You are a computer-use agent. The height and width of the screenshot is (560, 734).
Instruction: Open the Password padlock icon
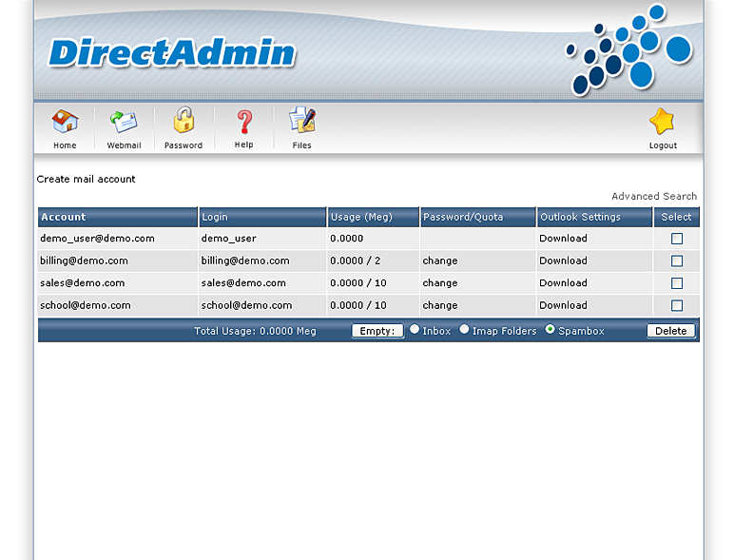pyautogui.click(x=183, y=122)
